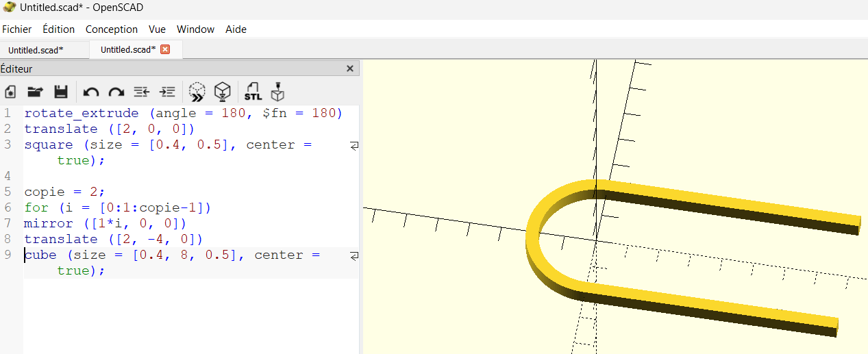Screen dimensions: 868x354
Task: Click the translate ([2, -4, 0]) line
Action: (114, 239)
